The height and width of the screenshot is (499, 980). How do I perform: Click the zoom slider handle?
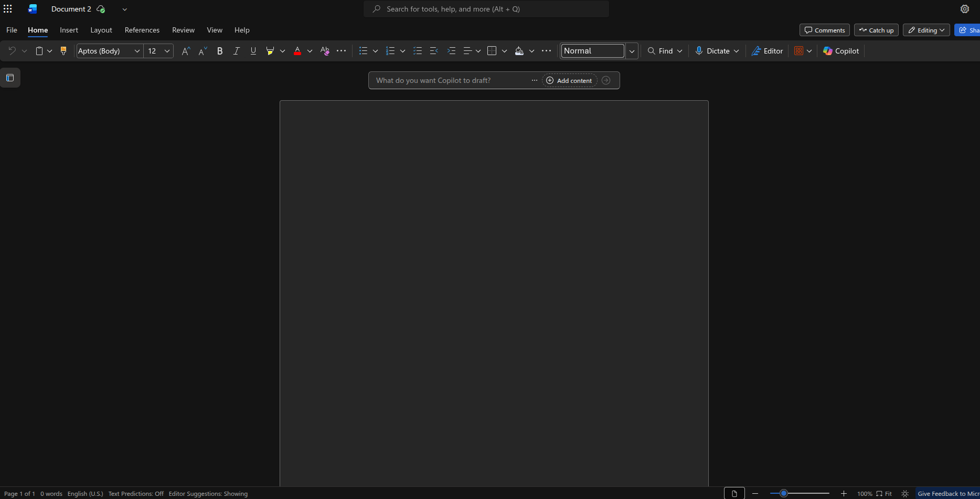coord(783,493)
